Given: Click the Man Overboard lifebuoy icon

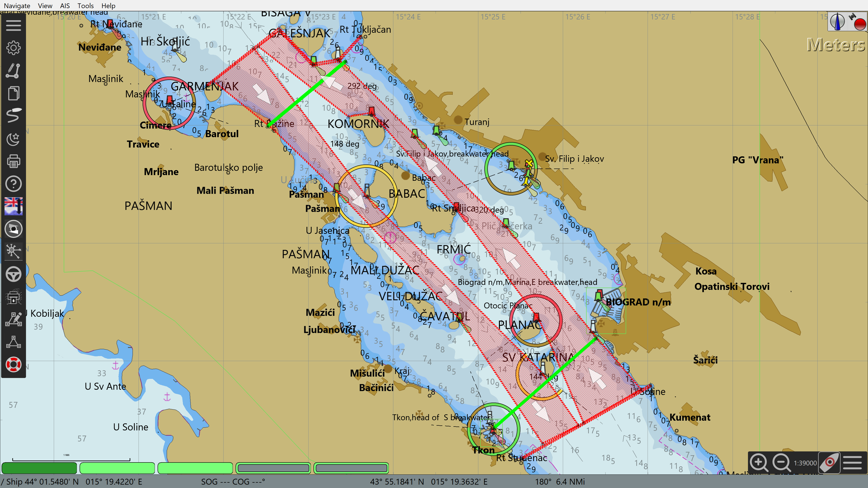Looking at the screenshot, I should pyautogui.click(x=14, y=364).
